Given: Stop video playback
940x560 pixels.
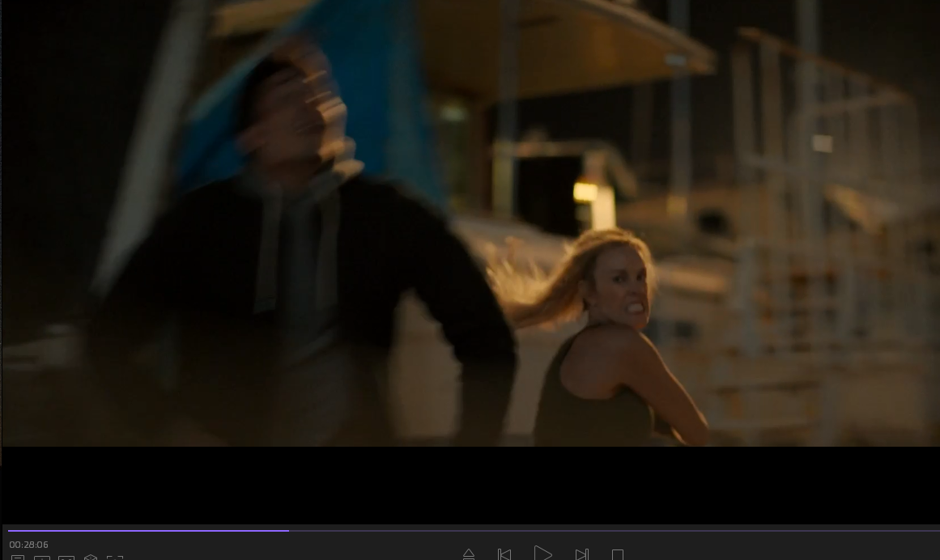Looking at the screenshot, I should [618, 555].
